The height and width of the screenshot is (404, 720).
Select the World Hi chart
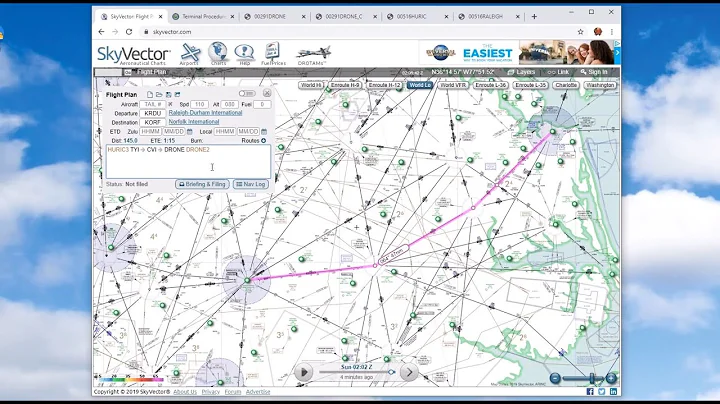(311, 85)
